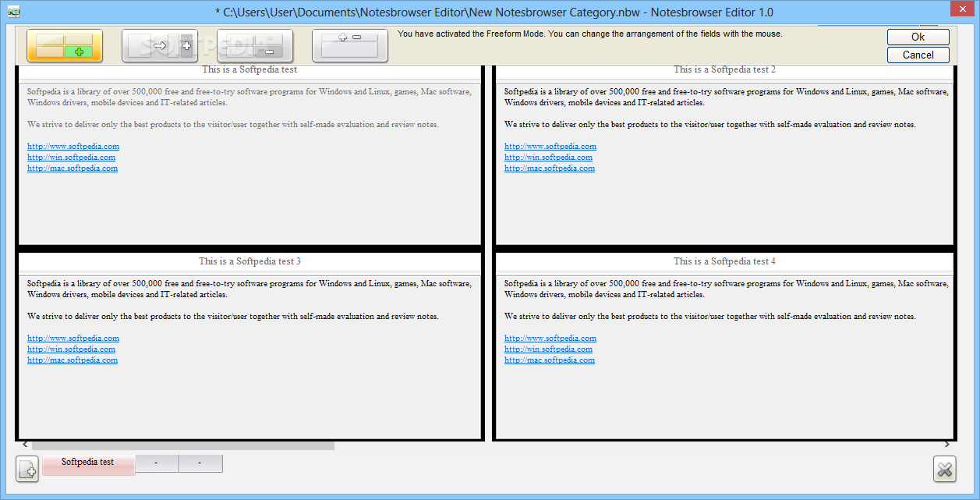Select the 'This is a Softpedia test 2' title field
This screenshot has width=980, height=500.
coord(724,70)
